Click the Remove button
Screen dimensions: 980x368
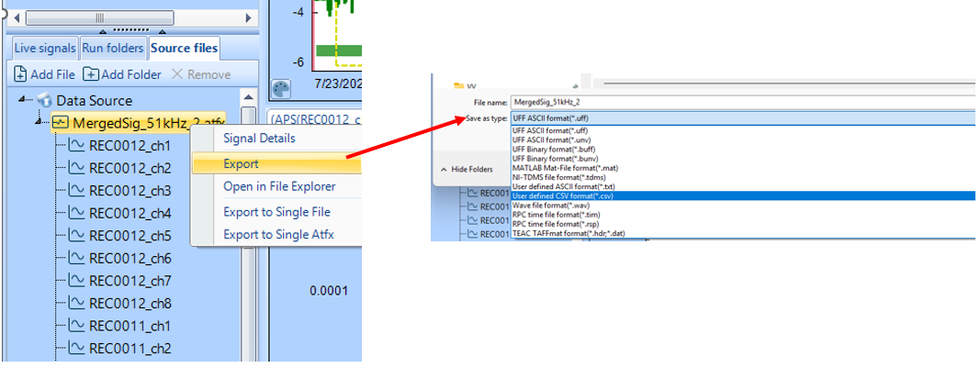[x=200, y=74]
